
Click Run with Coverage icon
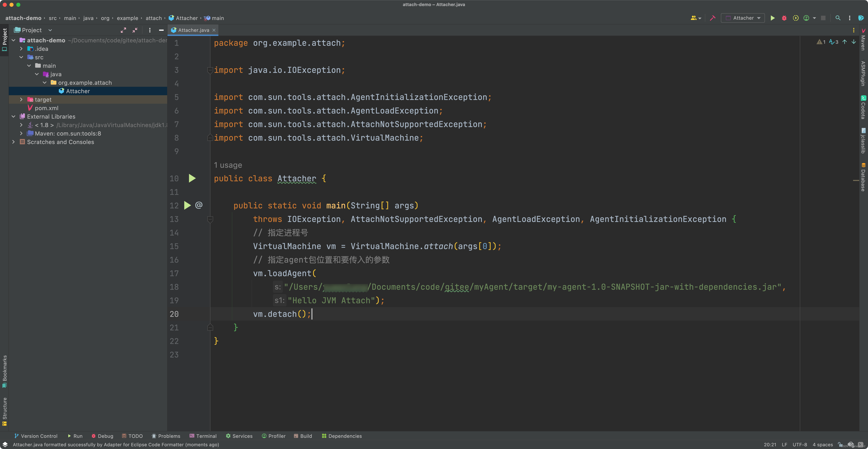(796, 18)
